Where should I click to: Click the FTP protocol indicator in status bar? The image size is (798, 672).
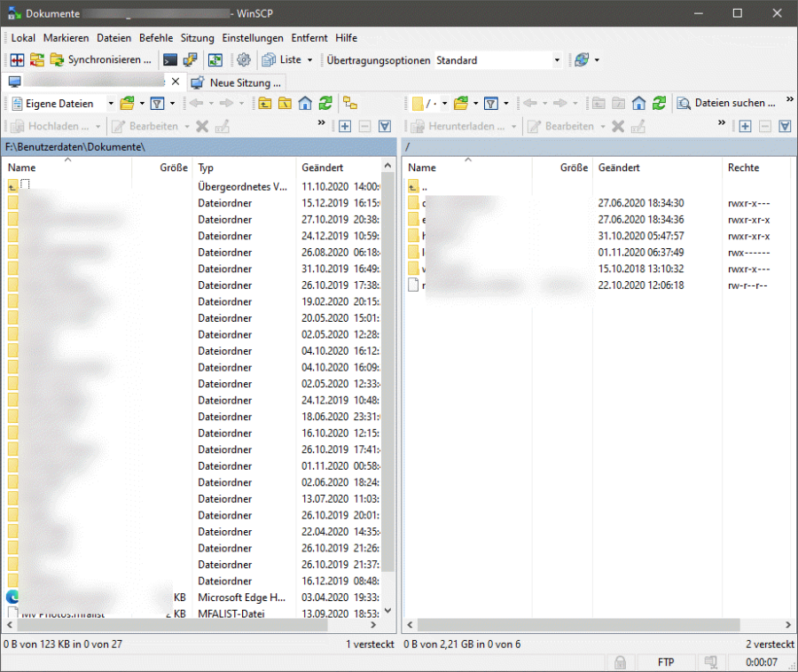point(666,662)
